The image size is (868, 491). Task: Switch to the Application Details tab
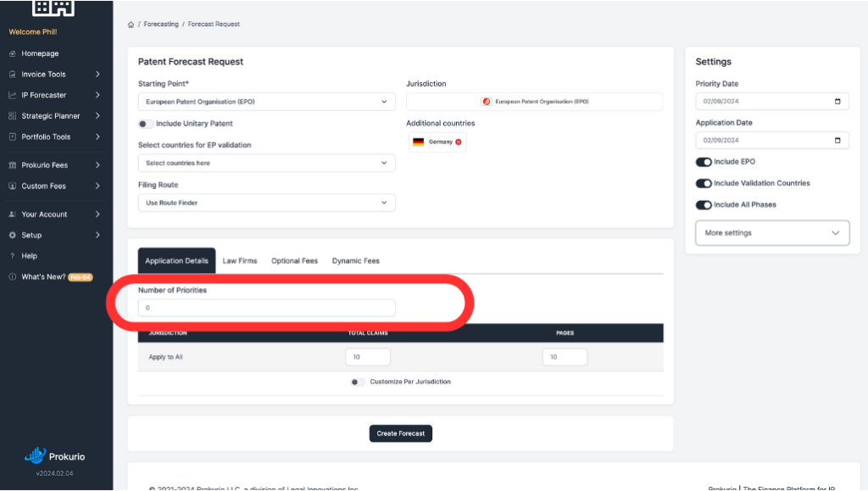point(176,260)
